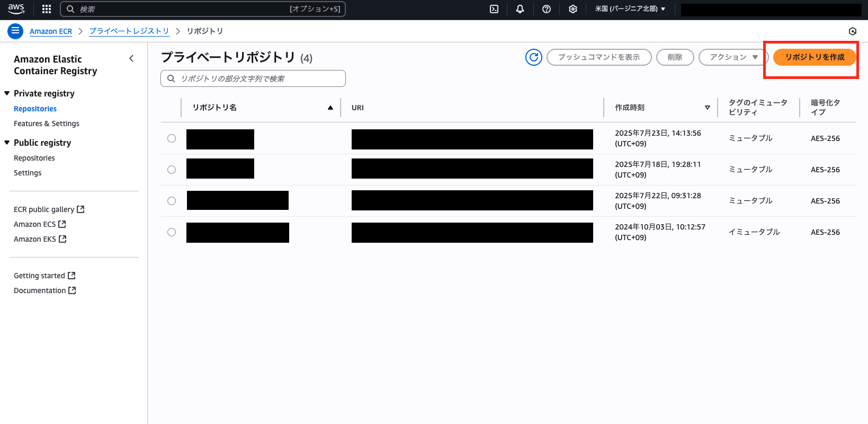The width and height of the screenshot is (868, 424).
Task: Click the 2025年7月18日, 19:28:11 timestamp
Action: coord(658,170)
